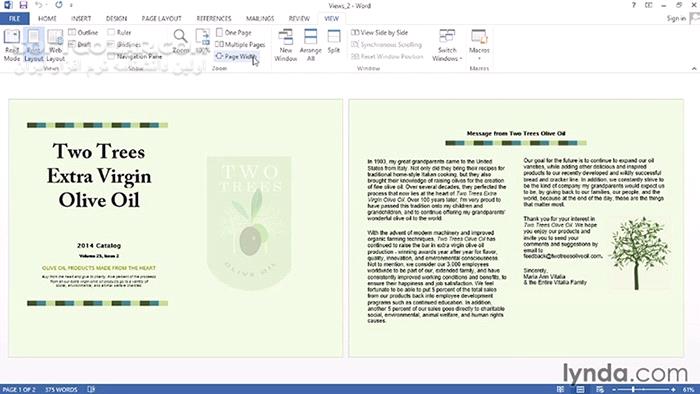This screenshot has width=700, height=394.
Task: Enable the Ruler checkbox
Action: click(120, 32)
